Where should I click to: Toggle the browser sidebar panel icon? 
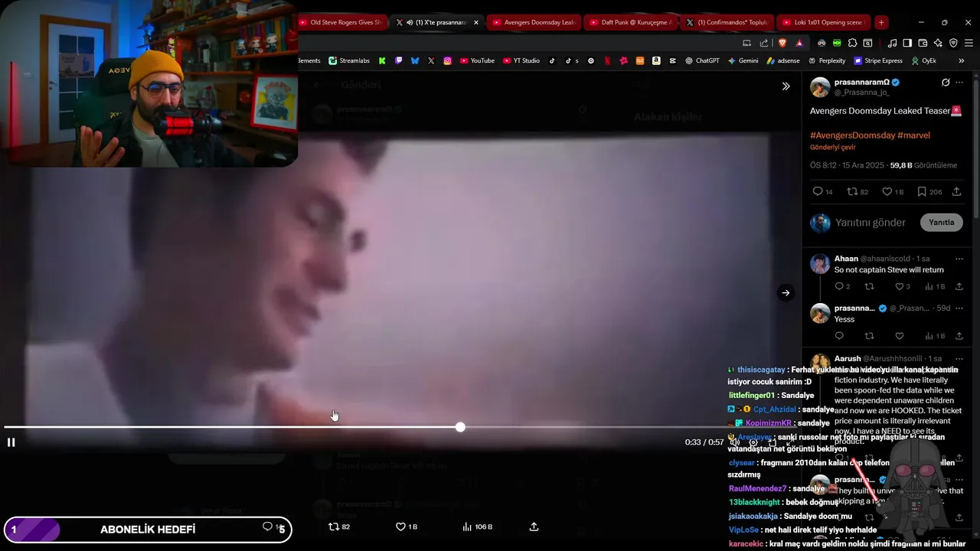tap(907, 43)
